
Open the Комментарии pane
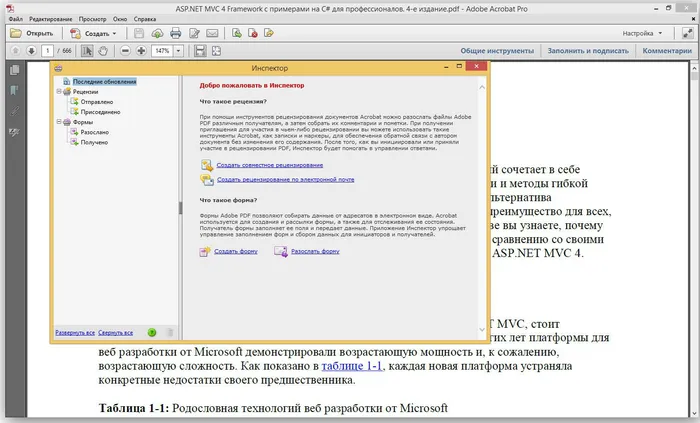(x=667, y=51)
